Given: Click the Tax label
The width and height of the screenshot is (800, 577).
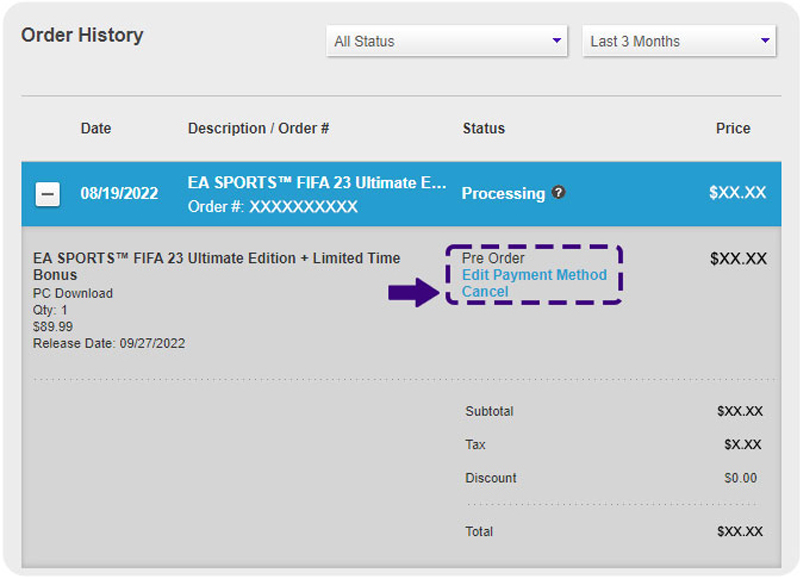Looking at the screenshot, I should 476,445.
